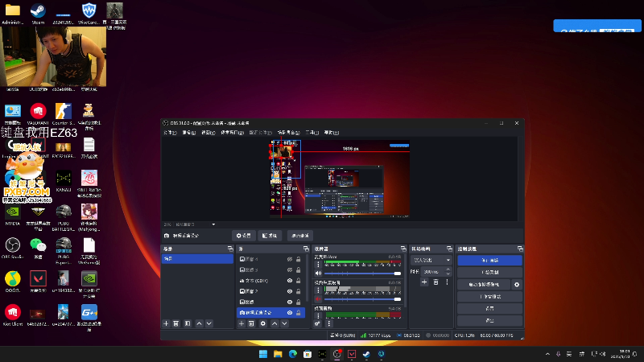Mute the Mic/Aux speaker icon
The image size is (644, 362).
318,274
